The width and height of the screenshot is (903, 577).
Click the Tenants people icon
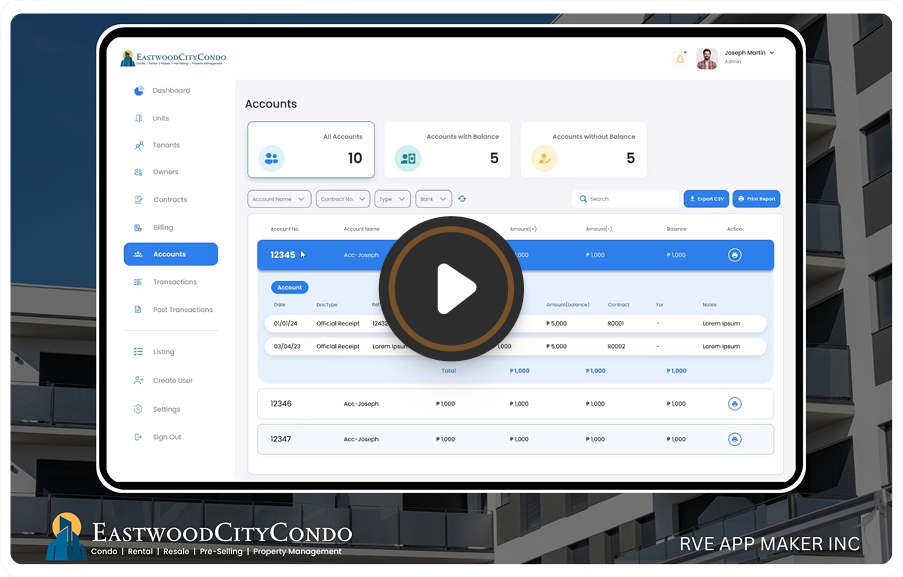tap(139, 145)
